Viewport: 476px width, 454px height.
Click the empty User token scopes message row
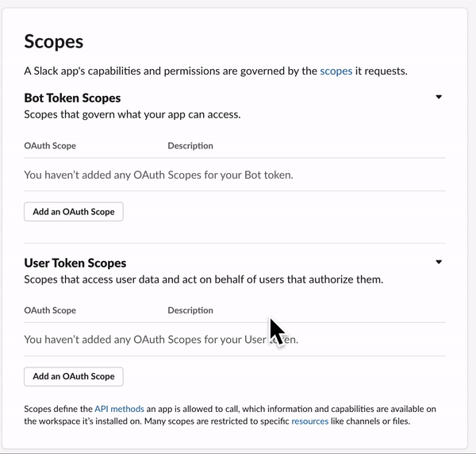143,339
